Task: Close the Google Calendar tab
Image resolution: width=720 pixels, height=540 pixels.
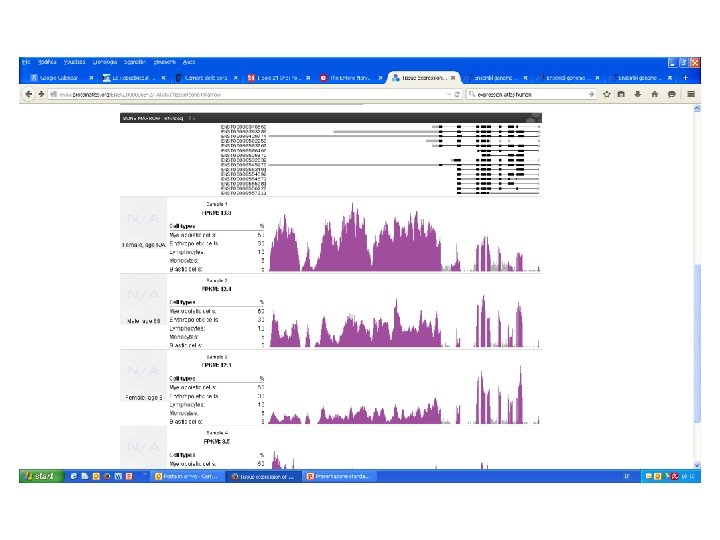Action: 91,78
